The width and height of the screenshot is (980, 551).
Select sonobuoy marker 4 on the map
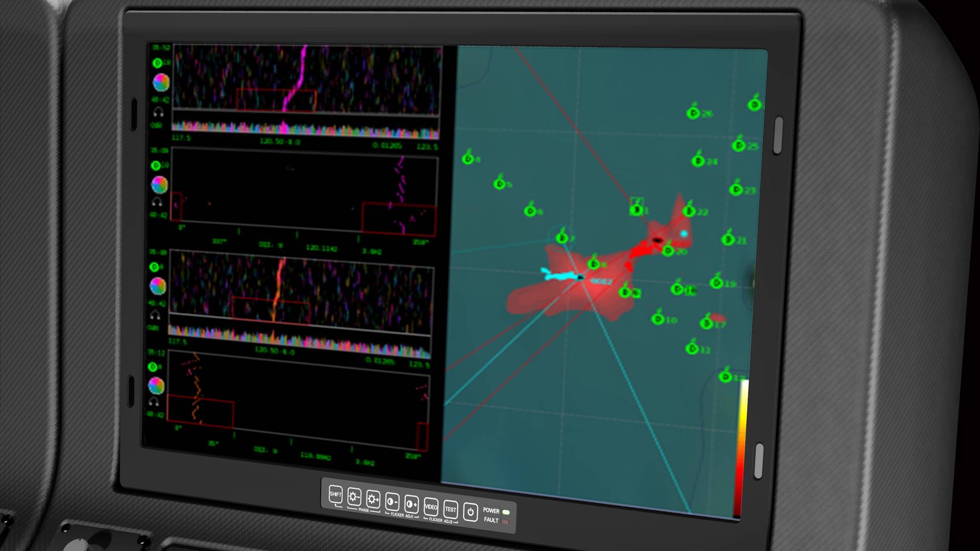[468, 159]
